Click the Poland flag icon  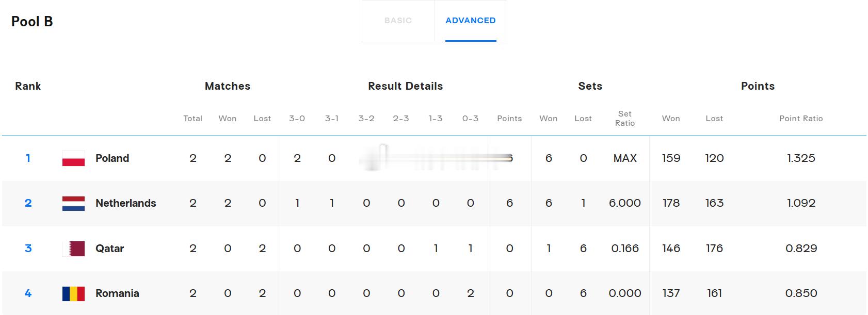coord(73,158)
